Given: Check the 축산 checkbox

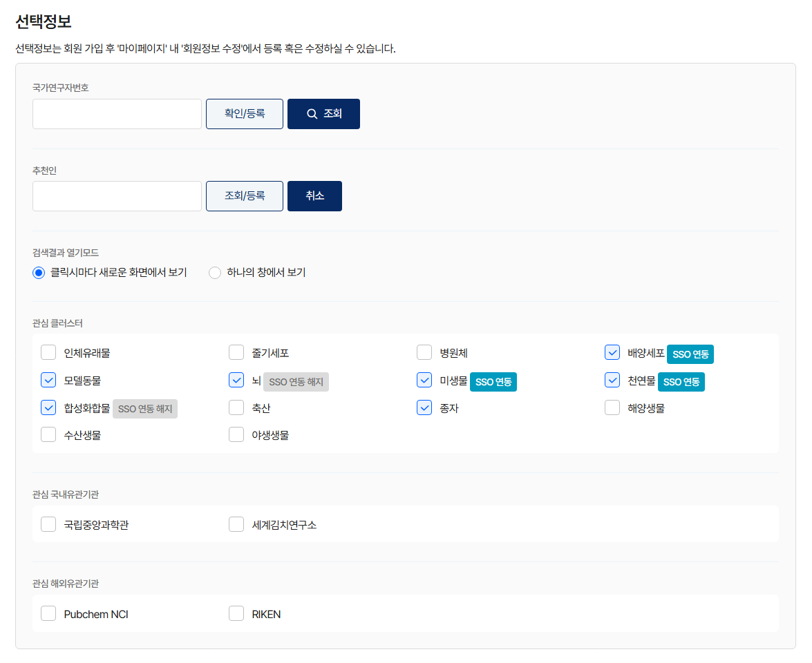Looking at the screenshot, I should pyautogui.click(x=236, y=407).
